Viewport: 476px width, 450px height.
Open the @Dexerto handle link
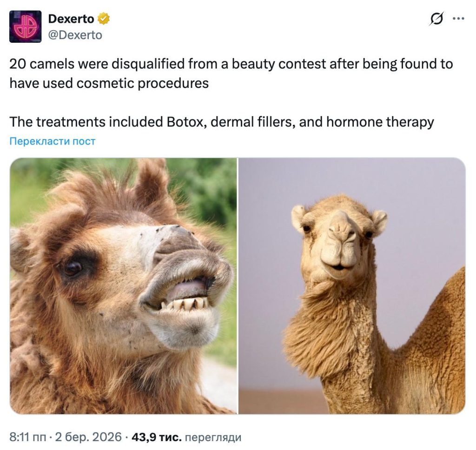coord(75,35)
